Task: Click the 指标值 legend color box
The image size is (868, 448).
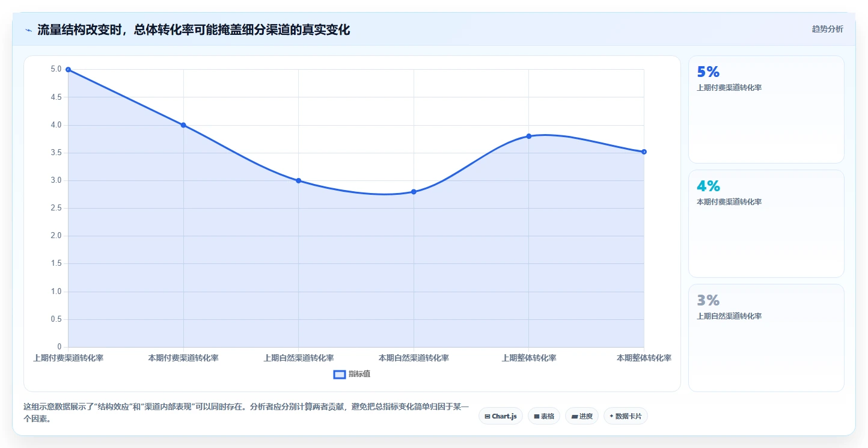Action: [x=340, y=374]
